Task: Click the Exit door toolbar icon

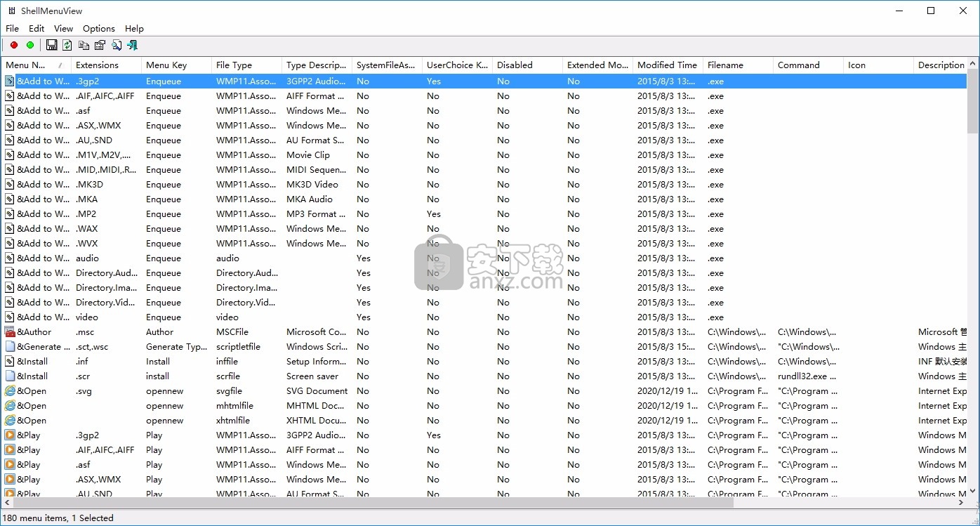Action: (132, 45)
